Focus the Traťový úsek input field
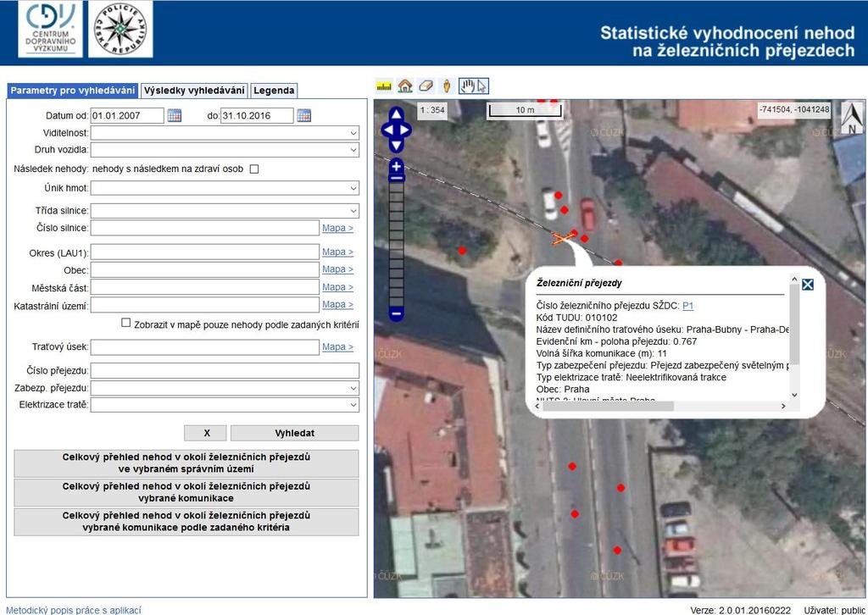This screenshot has width=868, height=615. (x=205, y=347)
